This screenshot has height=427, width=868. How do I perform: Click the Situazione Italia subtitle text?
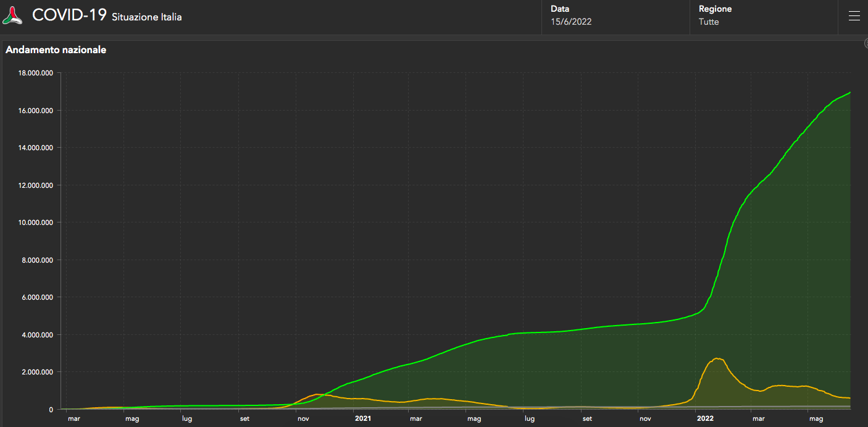click(147, 17)
